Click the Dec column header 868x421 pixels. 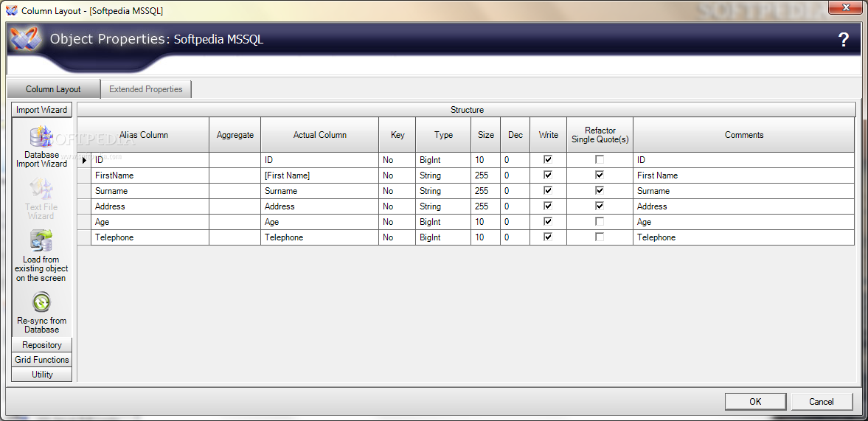(515, 134)
